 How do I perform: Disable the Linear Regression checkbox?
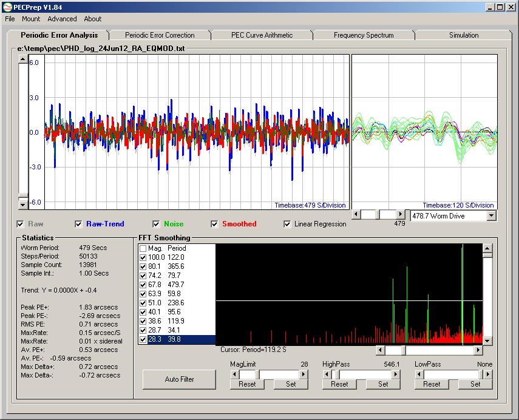287,224
